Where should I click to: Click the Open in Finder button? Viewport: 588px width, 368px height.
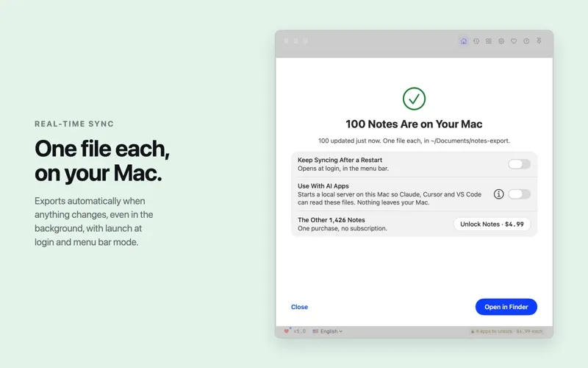point(506,307)
